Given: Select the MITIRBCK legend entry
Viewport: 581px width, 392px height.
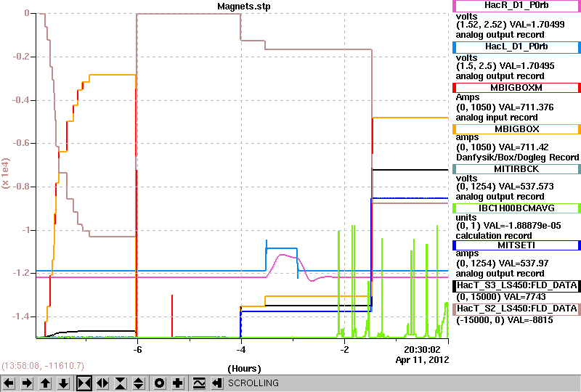Looking at the screenshot, I should (x=516, y=169).
